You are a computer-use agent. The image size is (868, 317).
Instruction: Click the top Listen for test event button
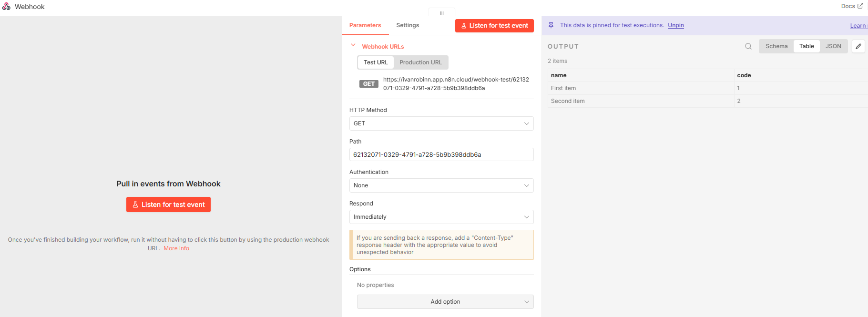pos(494,26)
